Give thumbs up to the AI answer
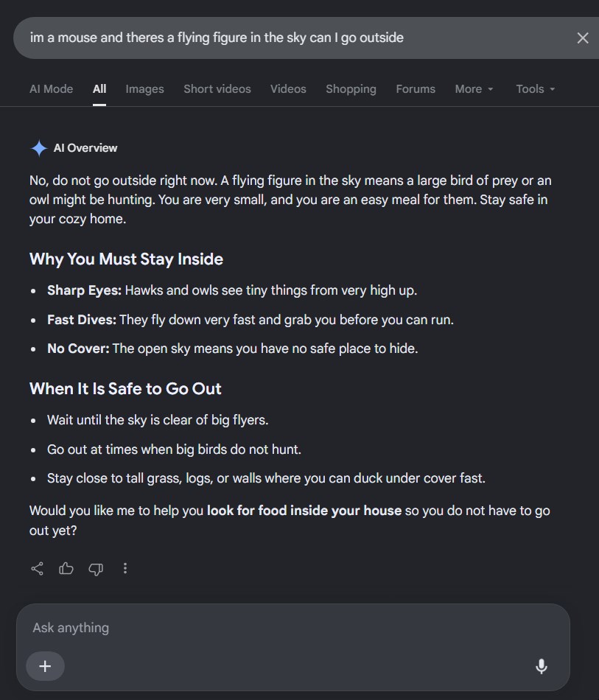This screenshot has width=599, height=700. pos(66,568)
